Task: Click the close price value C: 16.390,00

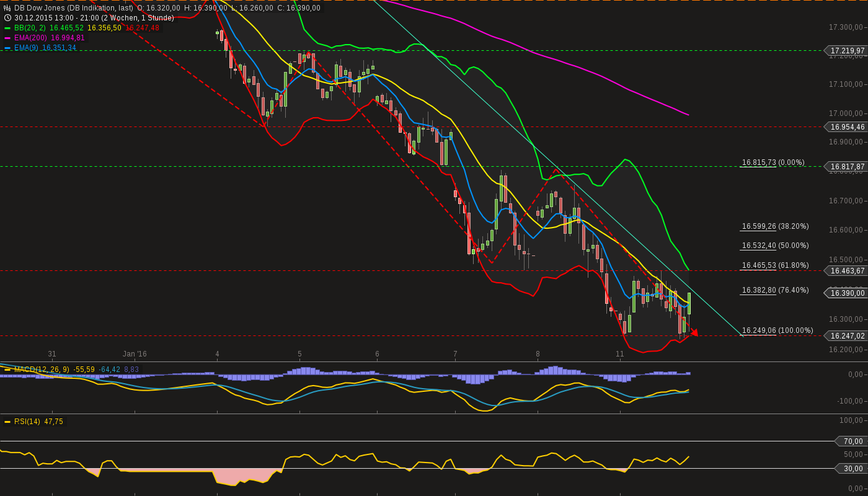Action: pyautogui.click(x=299, y=8)
